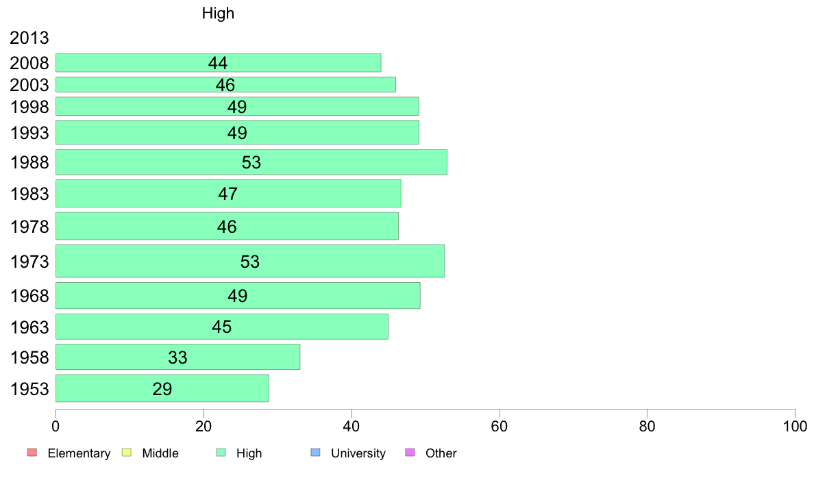
Task: Click the 1963 bar showing 45
Action: pyautogui.click(x=222, y=327)
